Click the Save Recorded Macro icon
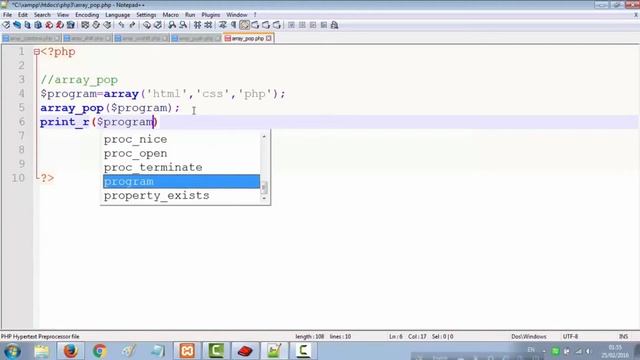 click(334, 25)
